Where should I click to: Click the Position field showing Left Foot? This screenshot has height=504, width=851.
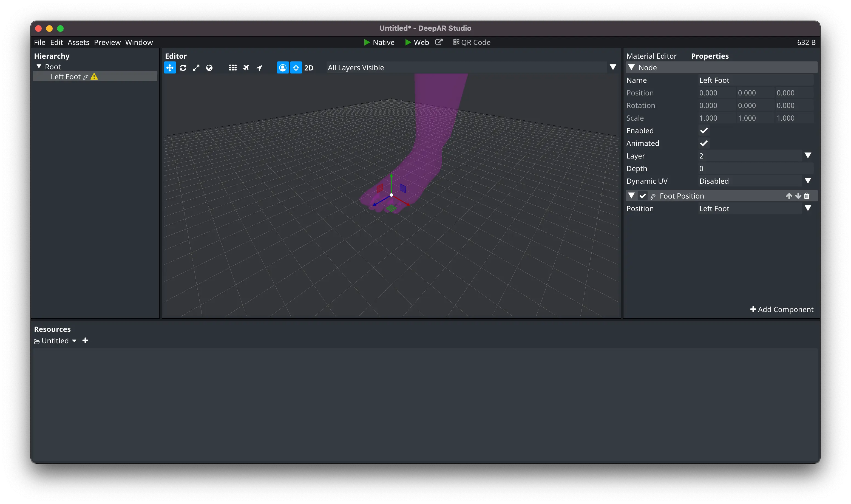tap(750, 208)
